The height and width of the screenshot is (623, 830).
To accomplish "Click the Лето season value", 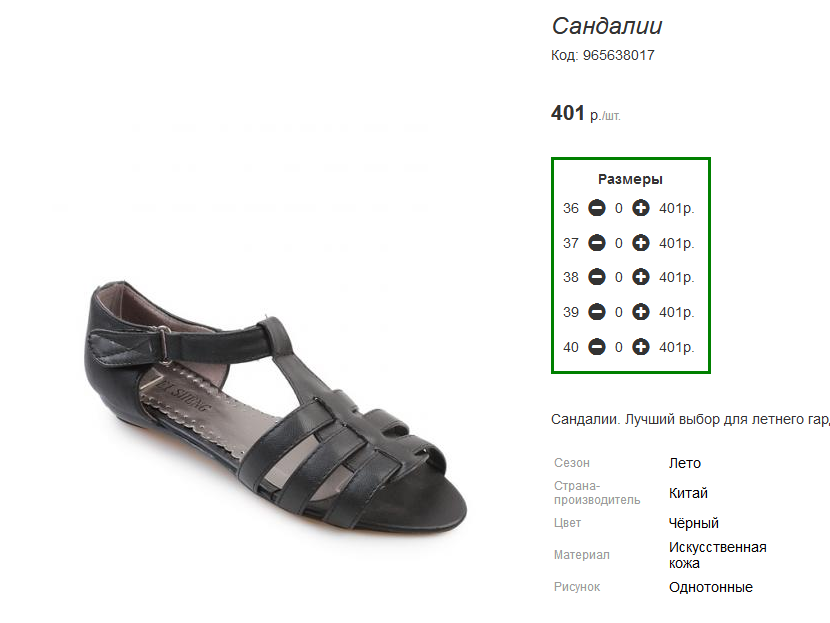I will 684,463.
